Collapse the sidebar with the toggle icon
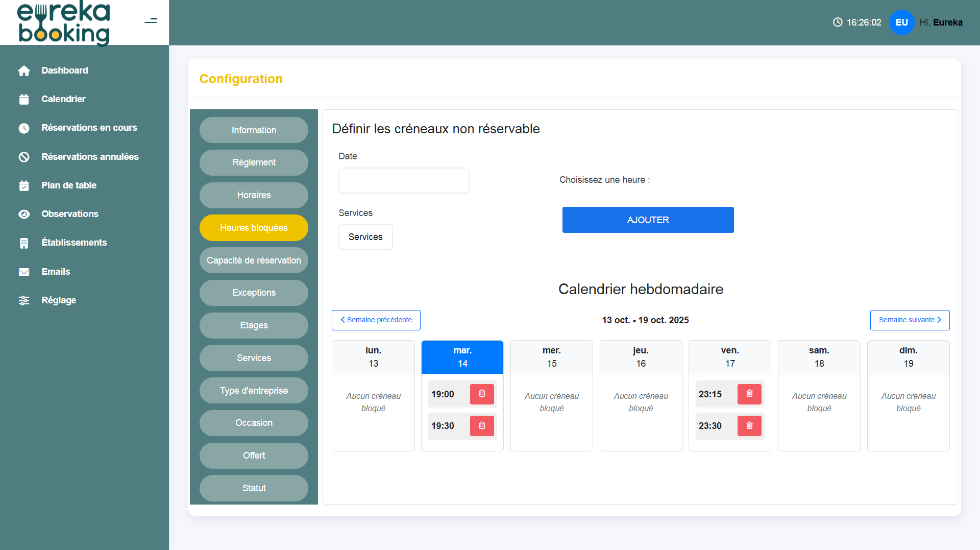980x550 pixels. tap(151, 21)
